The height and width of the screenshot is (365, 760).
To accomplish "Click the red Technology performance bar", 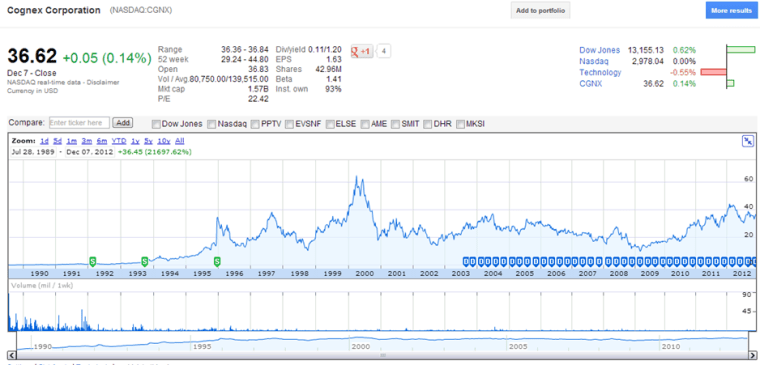I will (713, 72).
